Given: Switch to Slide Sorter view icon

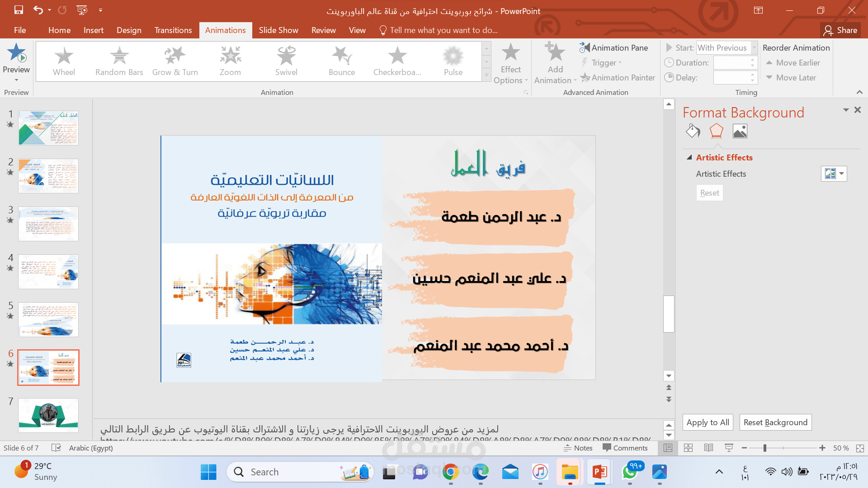Looking at the screenshot, I should click(688, 448).
